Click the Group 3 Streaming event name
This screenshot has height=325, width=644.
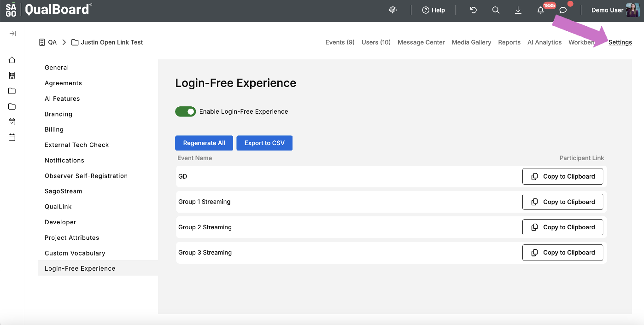205,252
